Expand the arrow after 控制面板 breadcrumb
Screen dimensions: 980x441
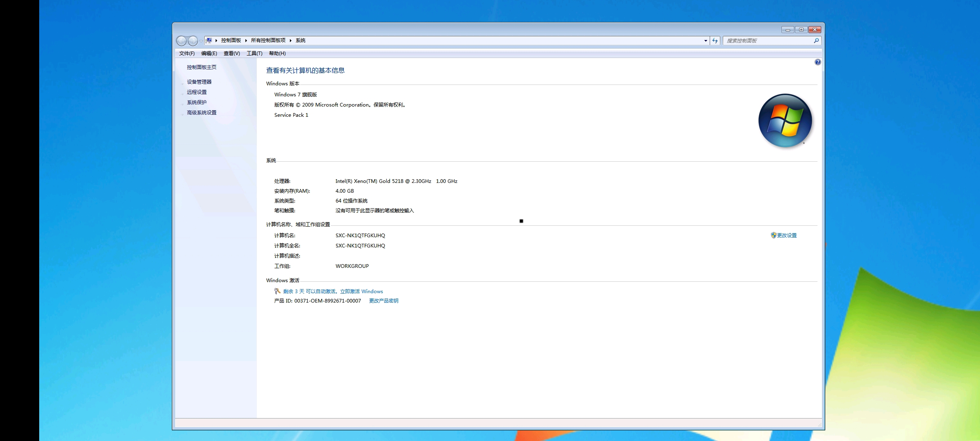click(x=246, y=40)
